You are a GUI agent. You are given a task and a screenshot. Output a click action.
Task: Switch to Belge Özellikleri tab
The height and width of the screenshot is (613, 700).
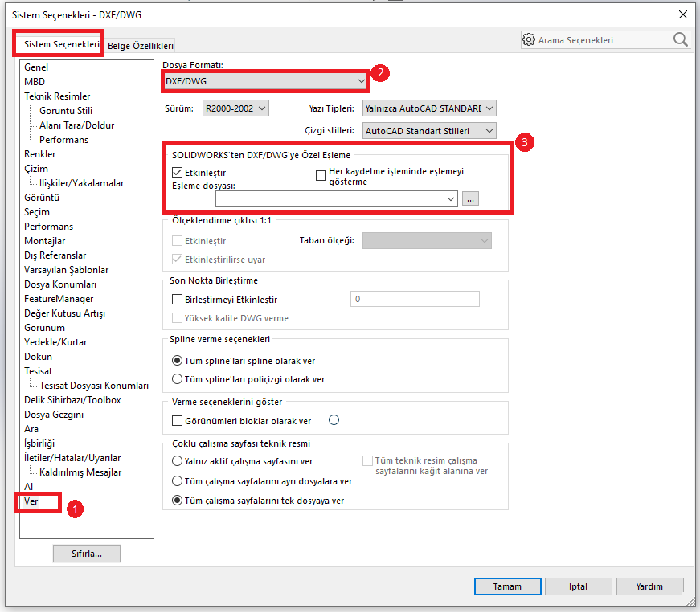pos(141,46)
